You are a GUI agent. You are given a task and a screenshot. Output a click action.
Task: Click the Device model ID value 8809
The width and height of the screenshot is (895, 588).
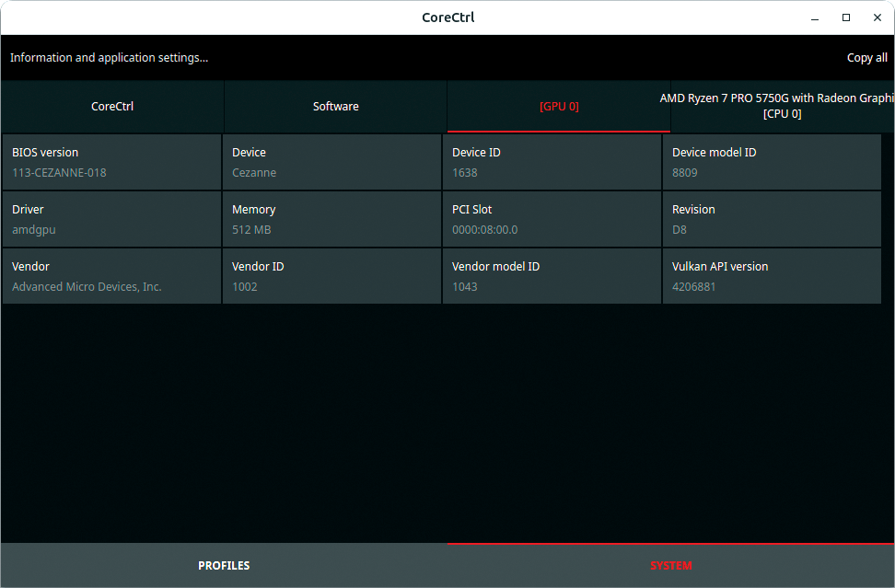685,173
